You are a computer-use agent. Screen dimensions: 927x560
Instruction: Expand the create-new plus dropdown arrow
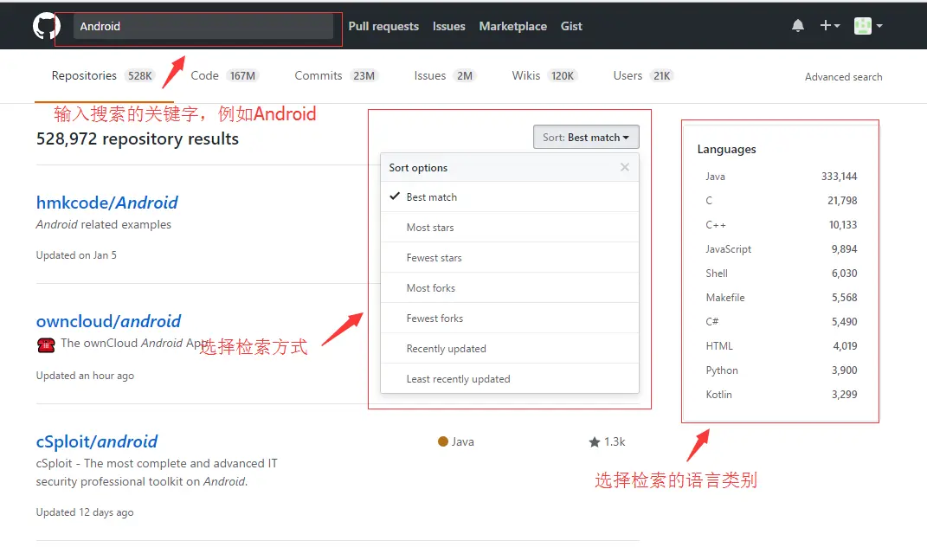pyautogui.click(x=835, y=25)
